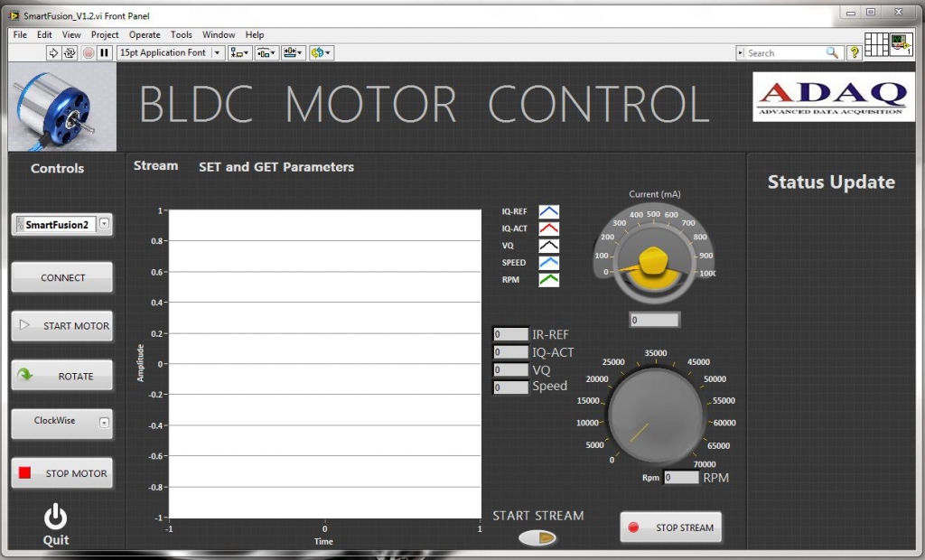Open the Align Objects toolbar dropdown
This screenshot has width=925, height=560.
(239, 53)
